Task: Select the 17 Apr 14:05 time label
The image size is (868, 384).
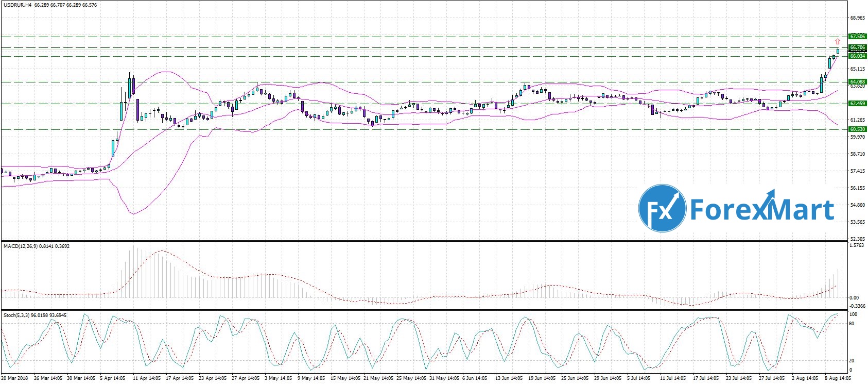Action: (x=179, y=378)
